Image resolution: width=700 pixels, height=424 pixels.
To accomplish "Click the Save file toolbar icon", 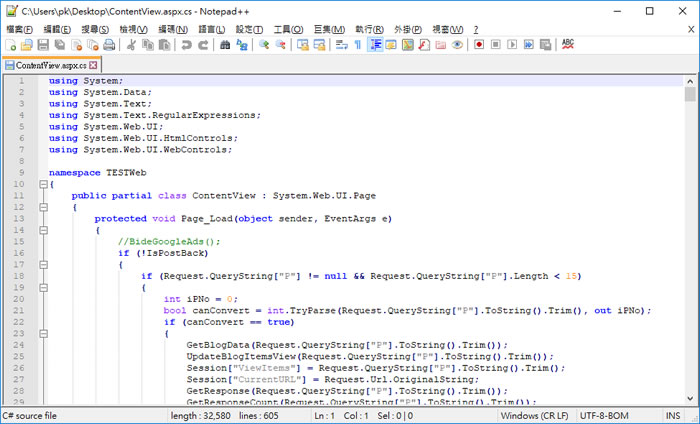I will pos(43,45).
